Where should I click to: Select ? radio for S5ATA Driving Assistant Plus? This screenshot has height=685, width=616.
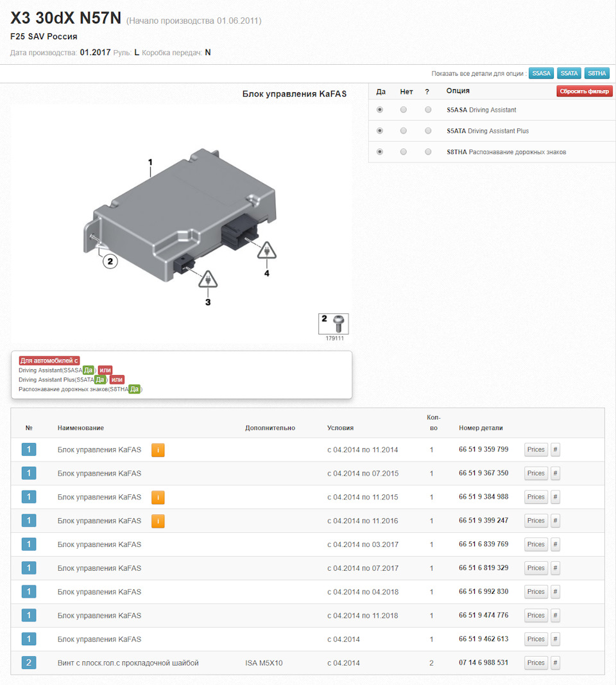point(428,130)
